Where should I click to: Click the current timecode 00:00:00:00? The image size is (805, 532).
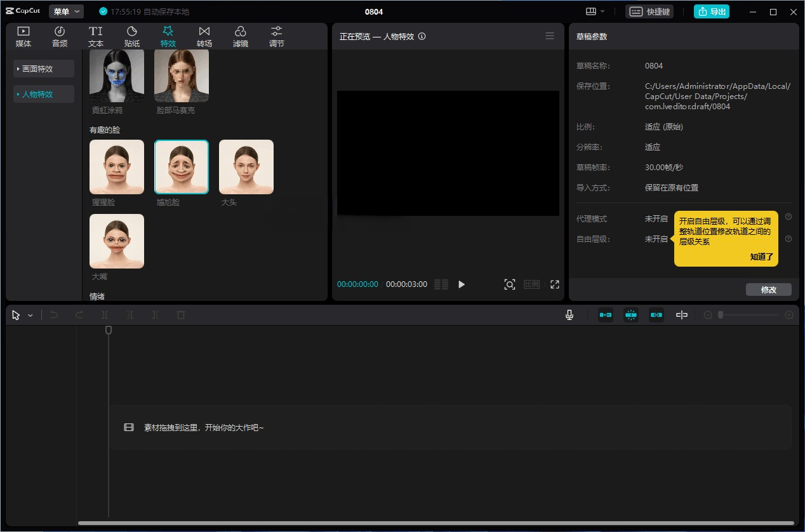357,284
